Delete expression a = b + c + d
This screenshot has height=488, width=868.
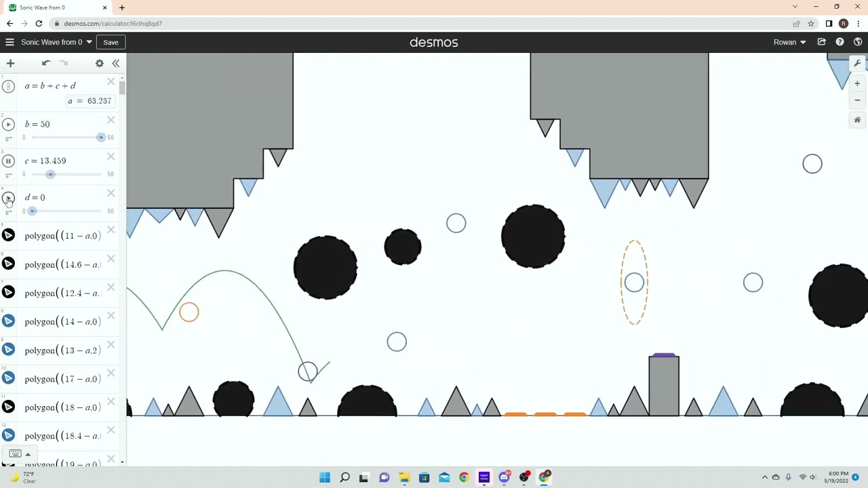coord(111,82)
